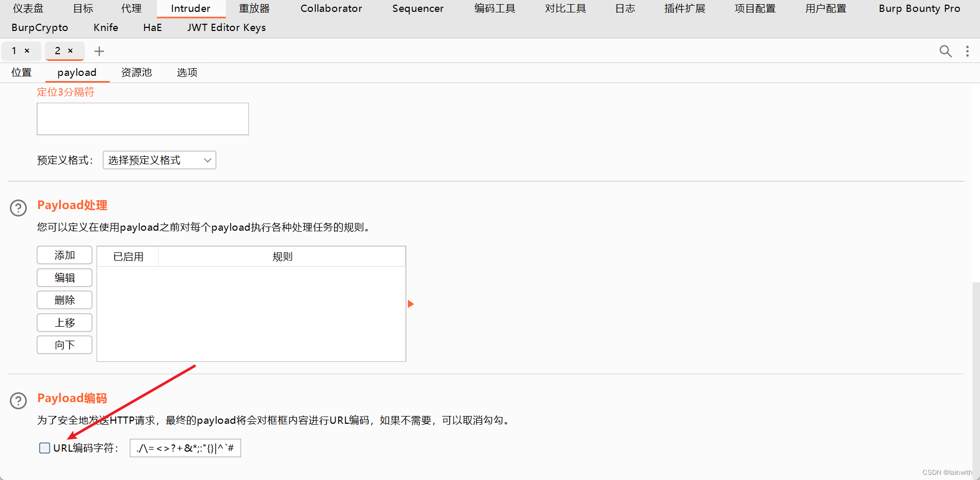The height and width of the screenshot is (480, 980).
Task: Click the 编辑 button
Action: (x=65, y=278)
